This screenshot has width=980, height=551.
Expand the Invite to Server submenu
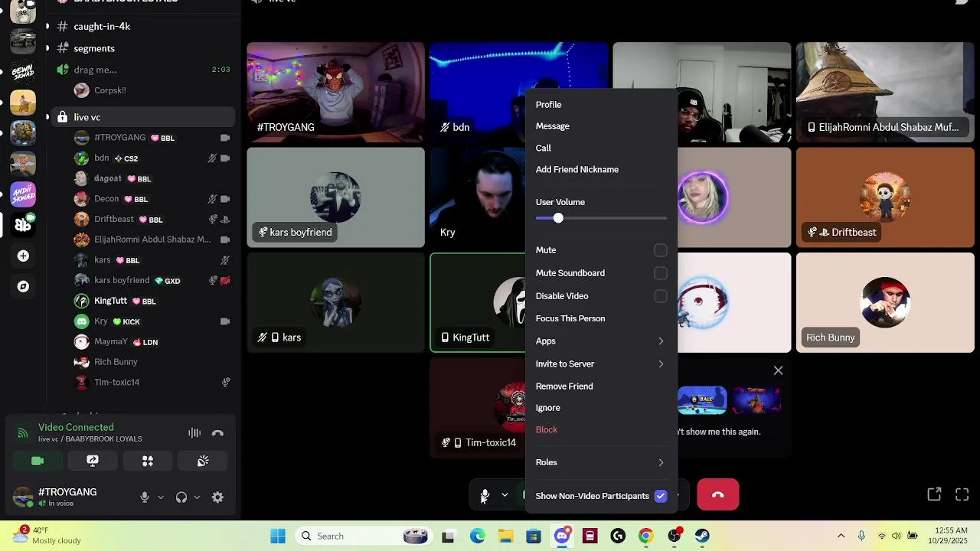601,364
